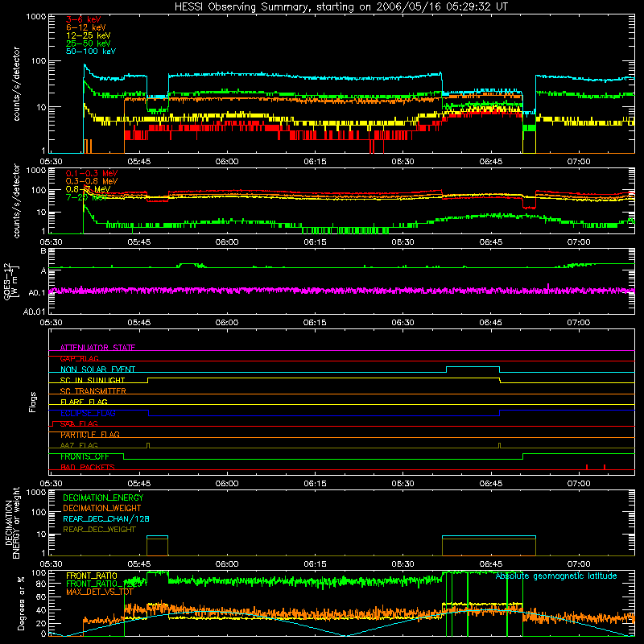This screenshot has width=644, height=644.
Task: Click the yellow 0.8-7 MeV legend label
Action: click(x=88, y=189)
